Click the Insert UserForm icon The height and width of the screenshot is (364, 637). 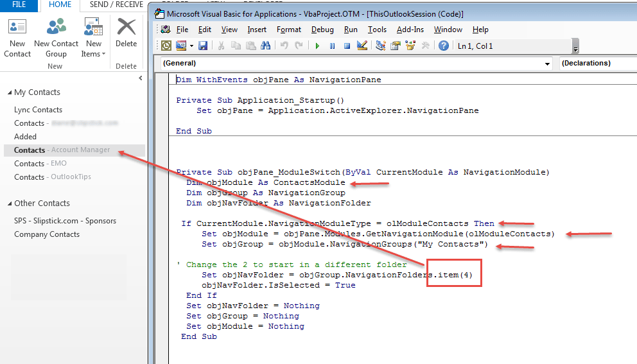(181, 46)
